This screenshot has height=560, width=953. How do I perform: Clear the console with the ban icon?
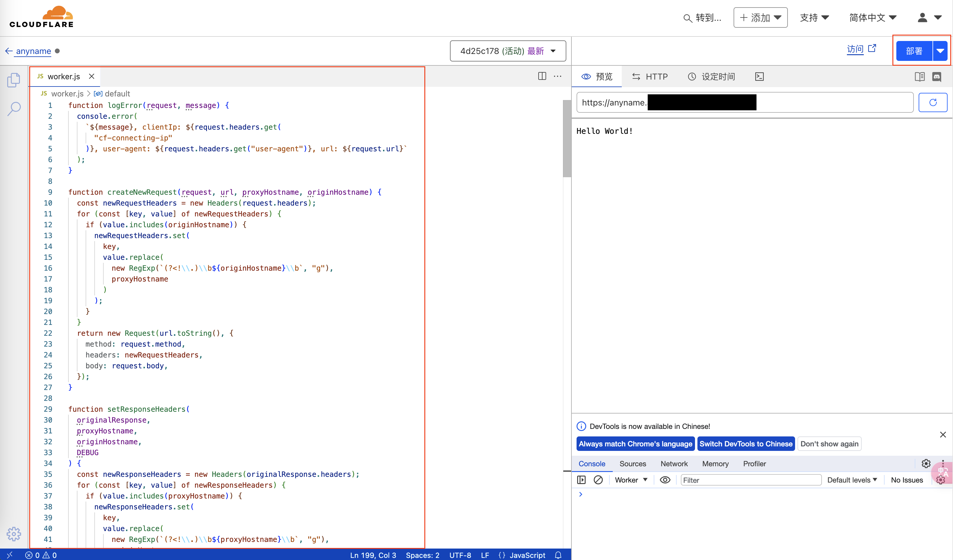[598, 480]
